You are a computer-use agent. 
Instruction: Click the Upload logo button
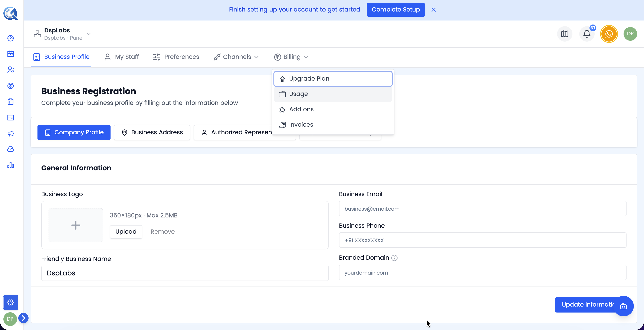point(126,232)
